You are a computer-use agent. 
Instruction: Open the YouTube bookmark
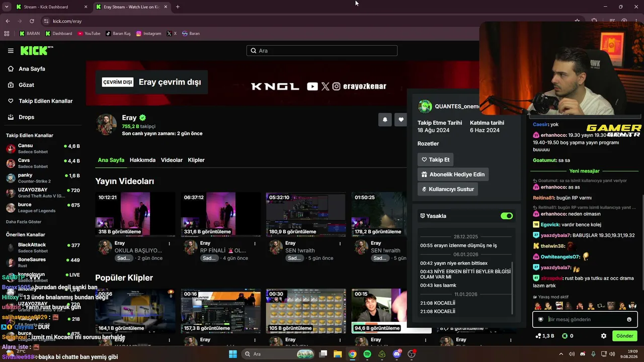[x=89, y=34]
